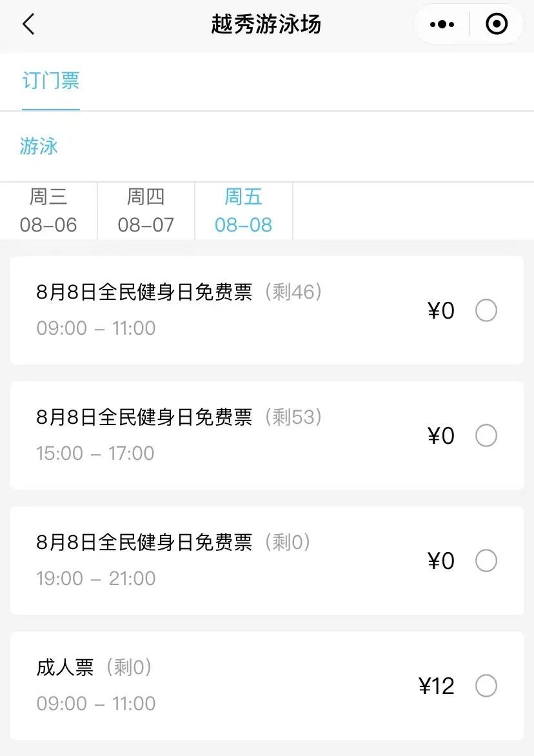Switch to the 订门票 tab
Image resolution: width=534 pixels, height=756 pixels.
50,81
